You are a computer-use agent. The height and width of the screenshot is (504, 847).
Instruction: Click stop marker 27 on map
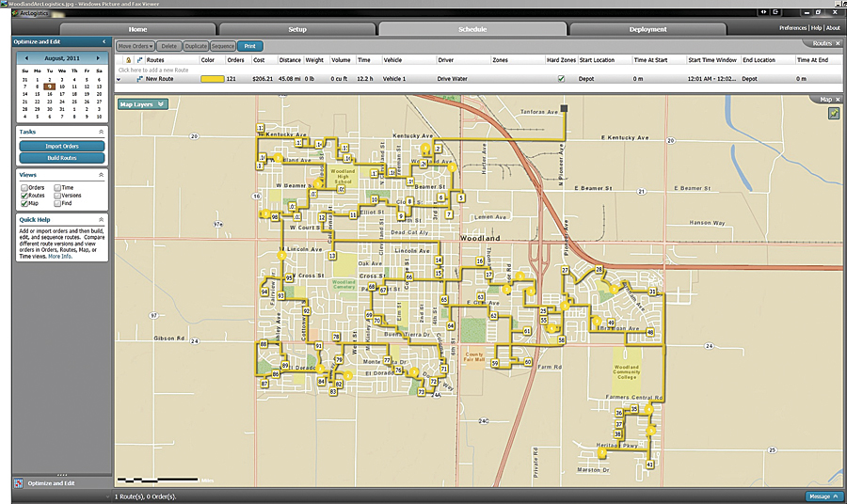(x=565, y=270)
